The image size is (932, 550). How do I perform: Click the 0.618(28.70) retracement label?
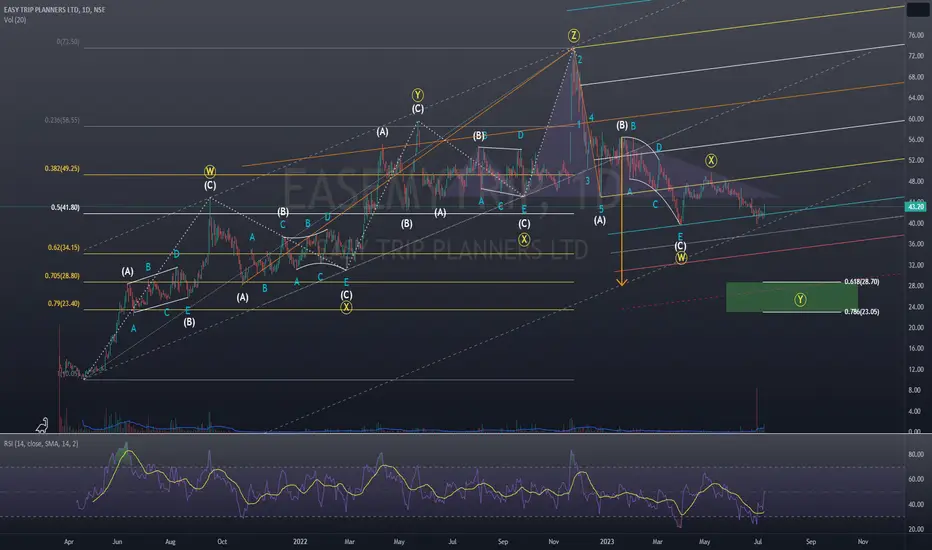tap(861, 282)
